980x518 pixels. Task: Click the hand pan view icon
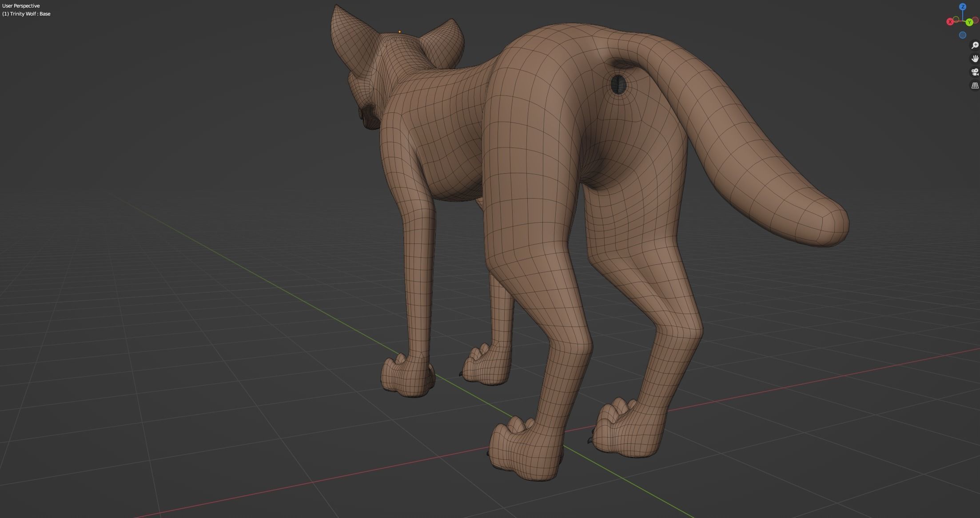(975, 59)
